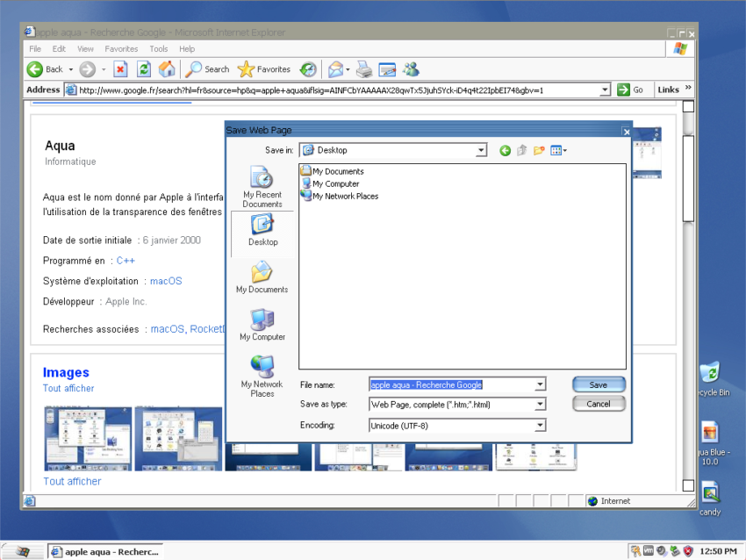746x560 pixels.
Task: Open the Favorites menu
Action: (121, 48)
